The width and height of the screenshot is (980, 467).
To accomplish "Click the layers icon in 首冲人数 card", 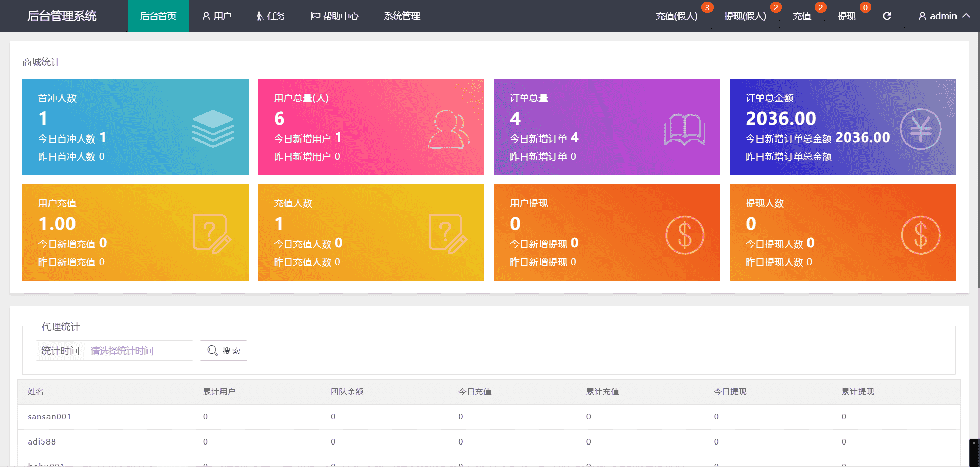I will click(x=213, y=128).
